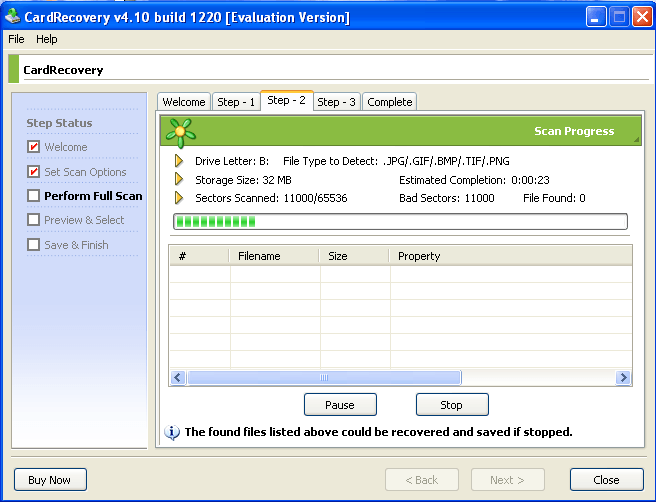Click the 'Sectors Scanned: 11000/65536' text
This screenshot has width=656, height=502.
coord(271,198)
